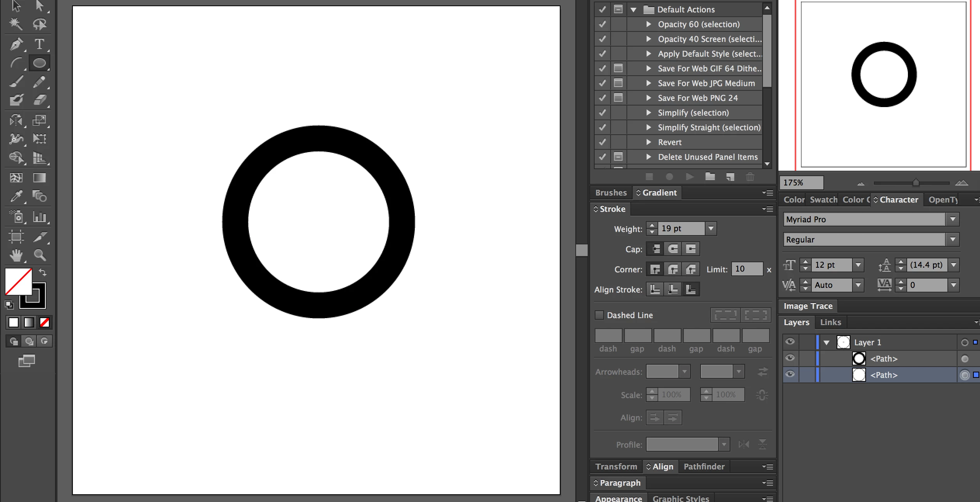Select the Hand tool
The width and height of the screenshot is (980, 502).
click(16, 255)
